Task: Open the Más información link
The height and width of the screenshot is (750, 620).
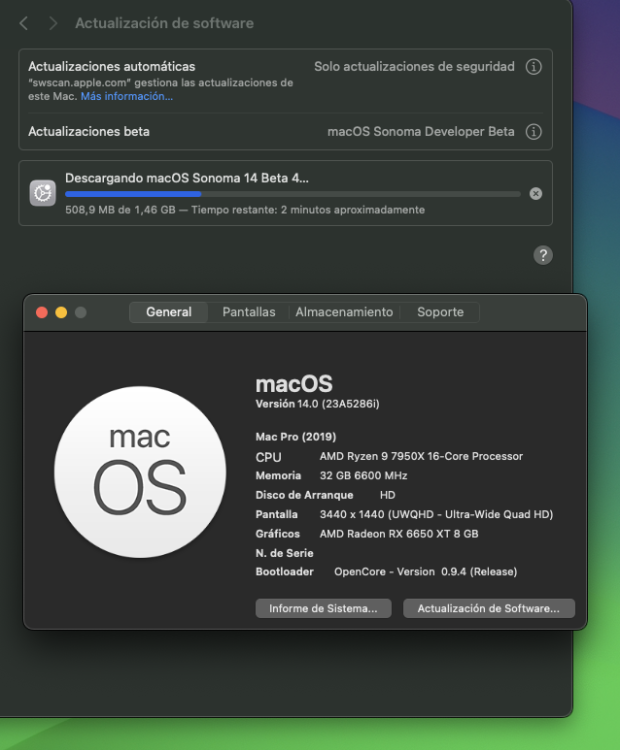Action: (127, 96)
